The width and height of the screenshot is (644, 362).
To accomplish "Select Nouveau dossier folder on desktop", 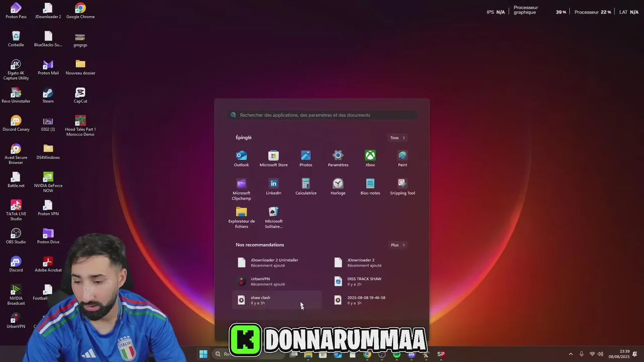I will [80, 67].
